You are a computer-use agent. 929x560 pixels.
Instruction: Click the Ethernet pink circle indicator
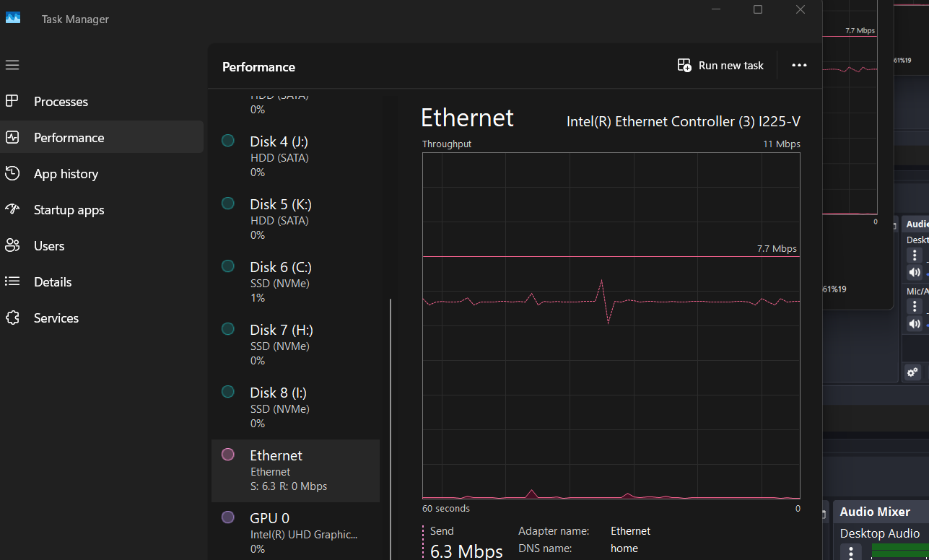[x=228, y=455]
